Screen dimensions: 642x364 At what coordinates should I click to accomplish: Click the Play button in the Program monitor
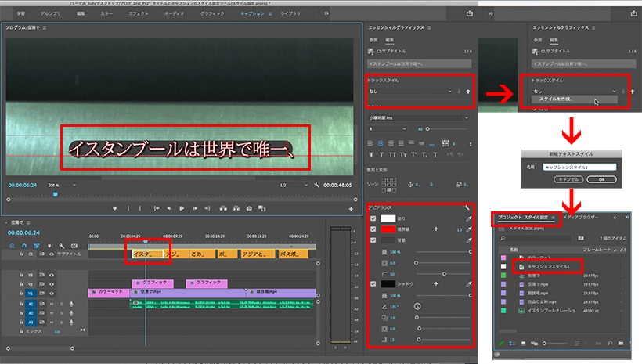182,208
